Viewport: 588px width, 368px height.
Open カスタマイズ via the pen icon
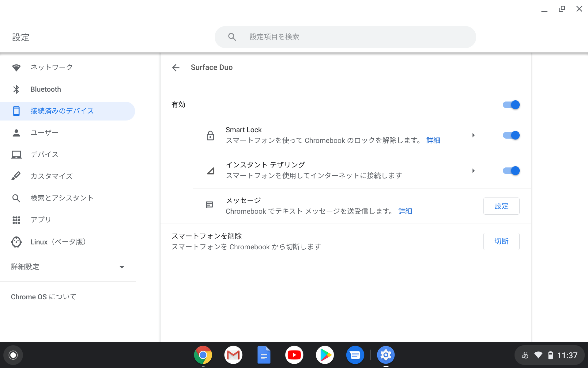click(x=16, y=176)
